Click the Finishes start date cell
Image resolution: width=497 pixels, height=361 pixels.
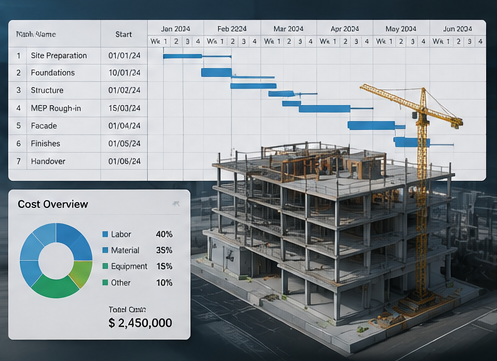(x=124, y=143)
